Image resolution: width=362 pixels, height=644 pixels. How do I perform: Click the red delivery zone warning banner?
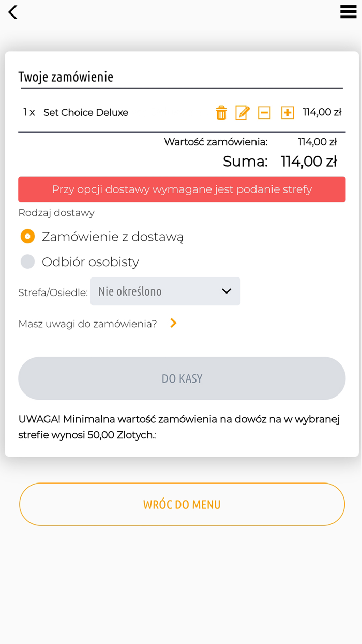[182, 189]
